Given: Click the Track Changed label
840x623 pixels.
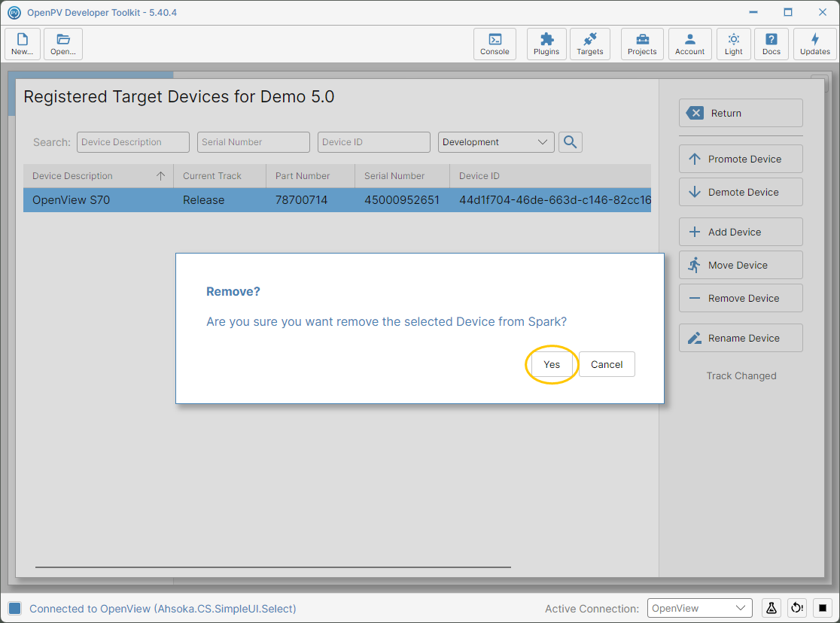Looking at the screenshot, I should point(741,375).
